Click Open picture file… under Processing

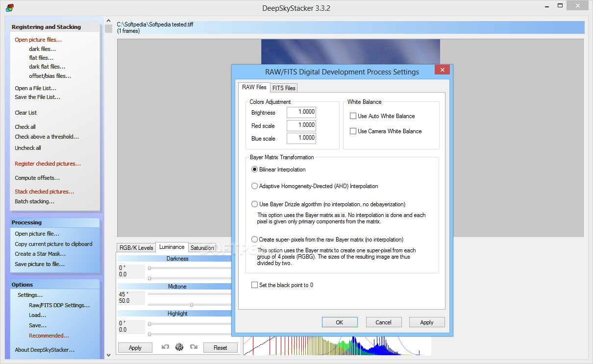(x=37, y=234)
